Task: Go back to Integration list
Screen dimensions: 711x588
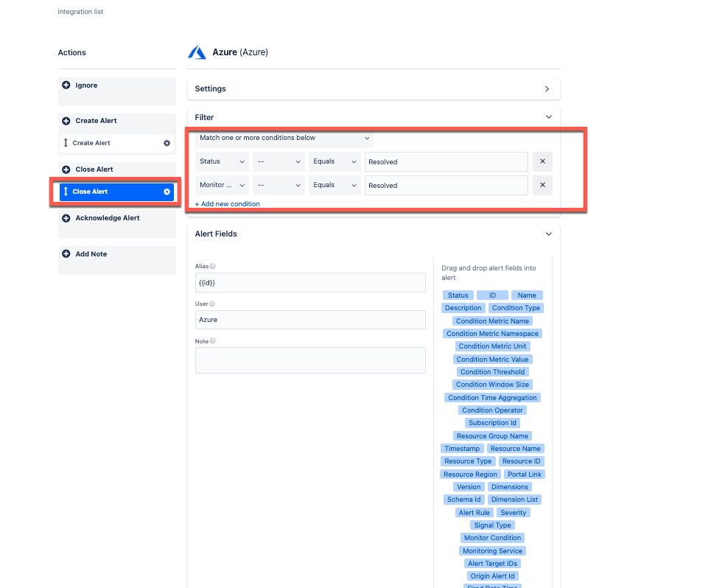Action: pyautogui.click(x=80, y=12)
